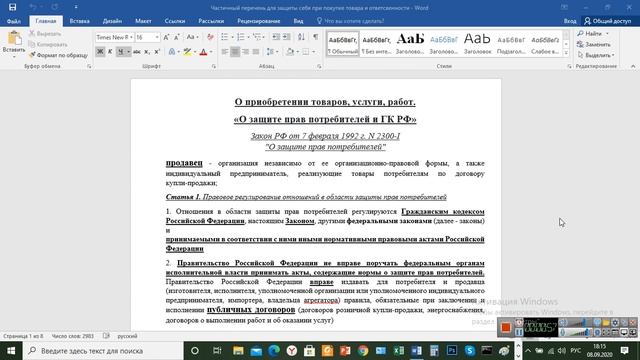Open the shading paint bucket icon
Image resolution: width=640 pixels, height=360 pixels.
pos(290,52)
